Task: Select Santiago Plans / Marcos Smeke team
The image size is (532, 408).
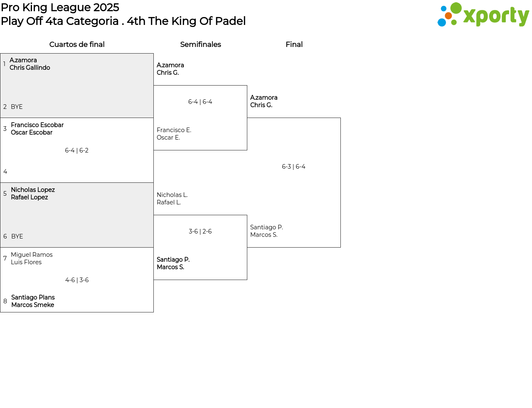Action: click(x=33, y=301)
